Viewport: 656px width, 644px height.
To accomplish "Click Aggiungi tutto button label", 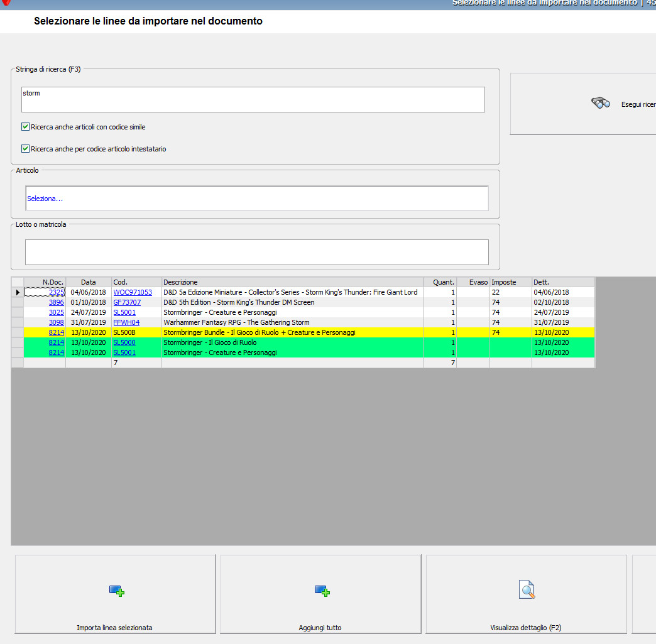I will click(320, 628).
